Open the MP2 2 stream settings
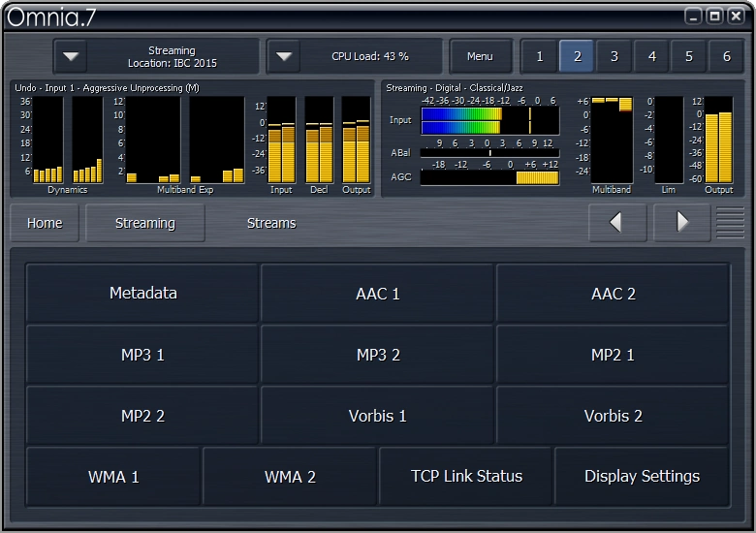 pyautogui.click(x=142, y=416)
